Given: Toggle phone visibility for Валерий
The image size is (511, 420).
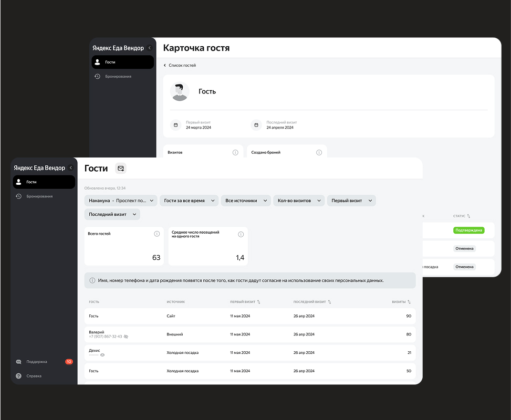Looking at the screenshot, I should (126, 337).
